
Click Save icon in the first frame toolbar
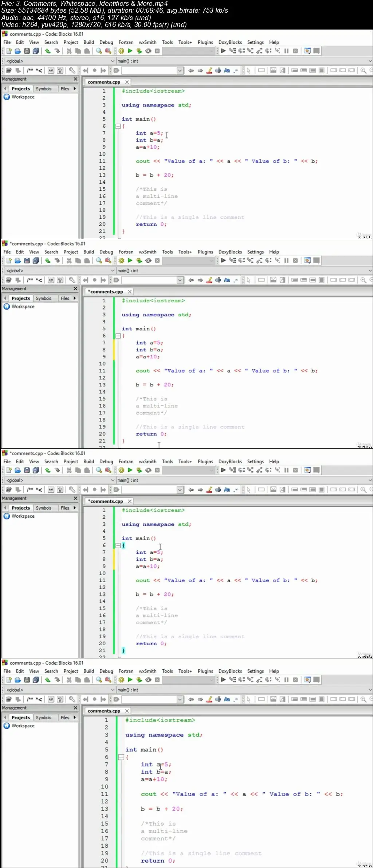(27, 51)
